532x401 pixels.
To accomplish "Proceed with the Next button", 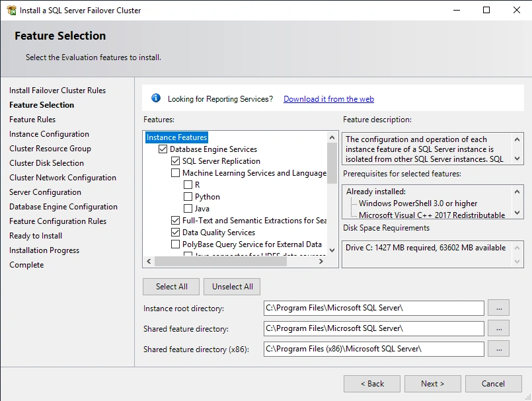I will click(x=433, y=384).
